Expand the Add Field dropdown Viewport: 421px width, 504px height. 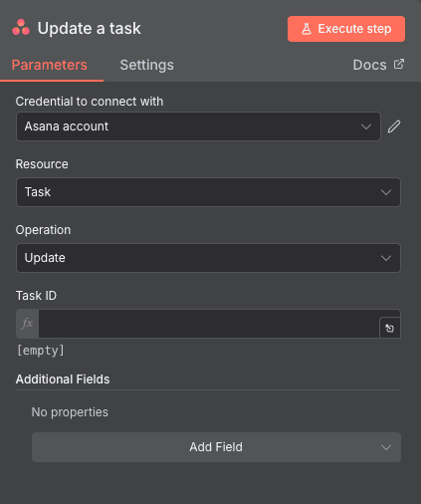[x=216, y=447]
